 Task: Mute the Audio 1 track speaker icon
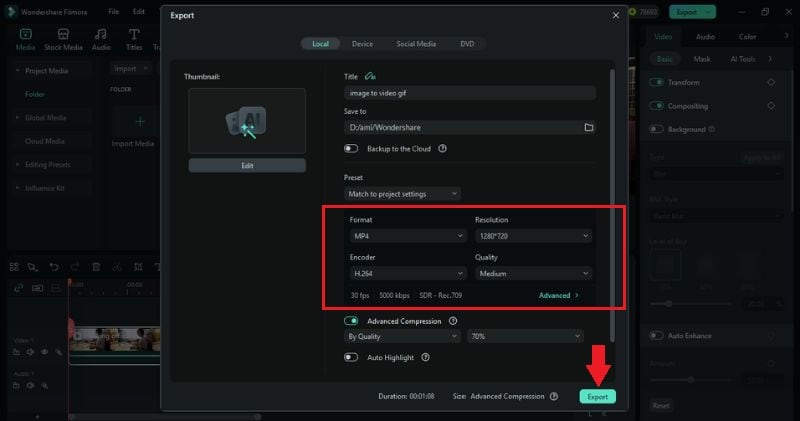30,385
